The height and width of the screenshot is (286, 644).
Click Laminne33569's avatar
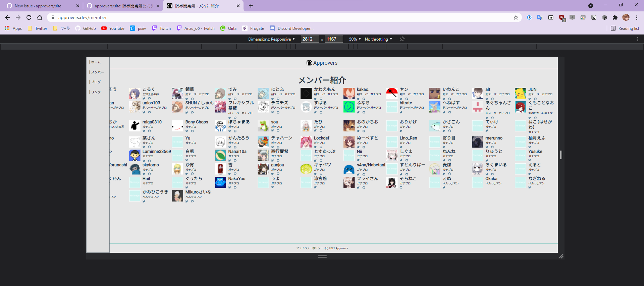[x=135, y=156]
